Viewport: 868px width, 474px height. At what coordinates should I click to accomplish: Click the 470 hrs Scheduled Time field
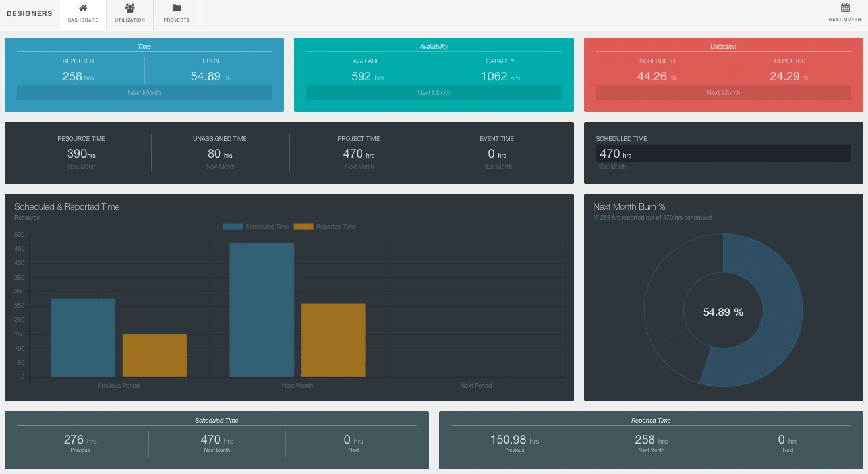point(723,153)
